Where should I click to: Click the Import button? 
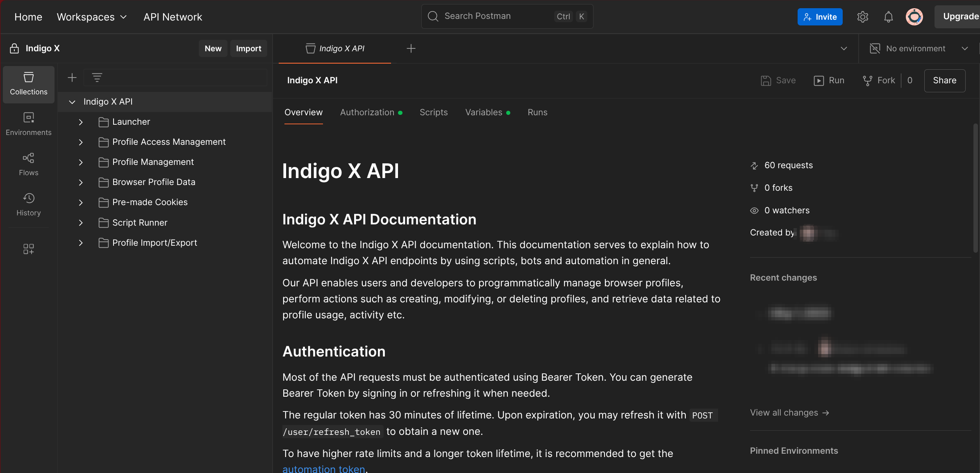coord(248,48)
